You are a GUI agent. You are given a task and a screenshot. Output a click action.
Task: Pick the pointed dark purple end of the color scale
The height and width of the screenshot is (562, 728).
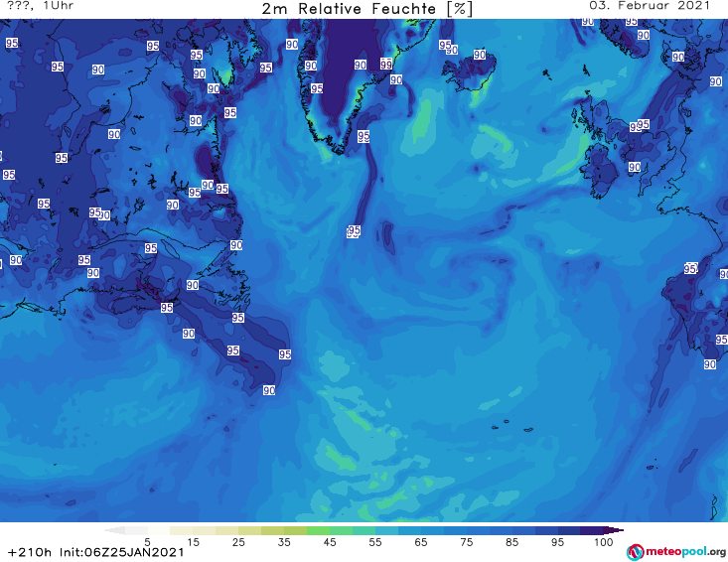pos(614,530)
